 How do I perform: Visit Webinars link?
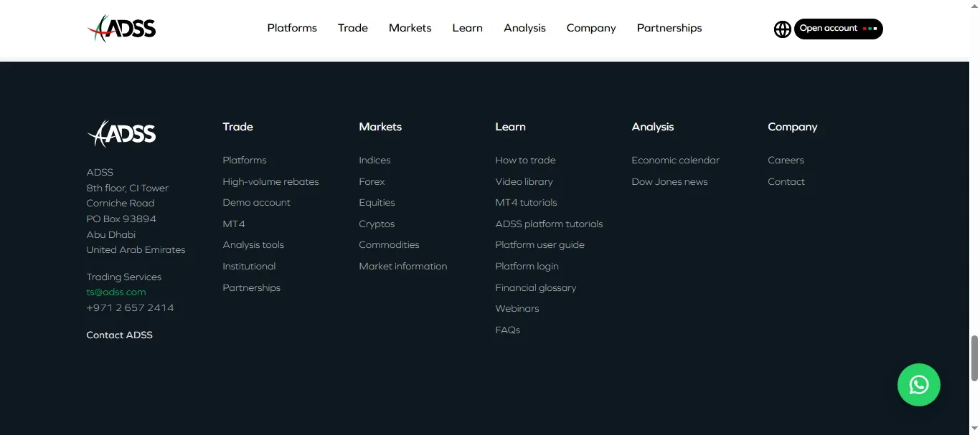pos(517,308)
